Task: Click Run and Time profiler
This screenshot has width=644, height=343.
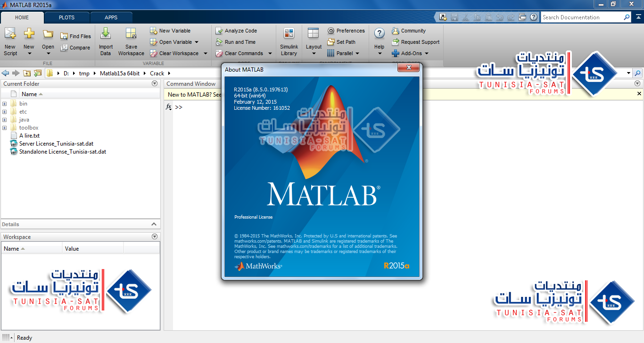Action: [x=235, y=42]
